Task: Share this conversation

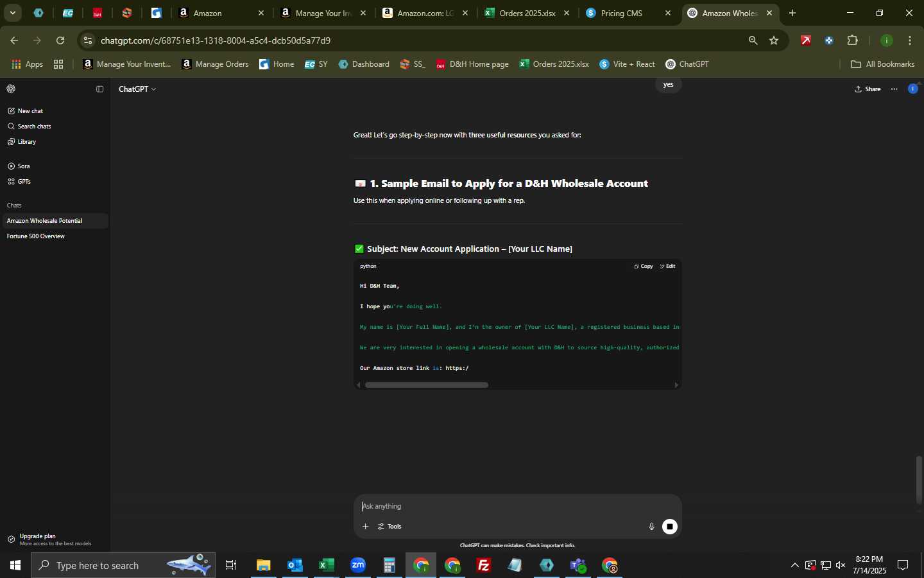Action: point(868,89)
